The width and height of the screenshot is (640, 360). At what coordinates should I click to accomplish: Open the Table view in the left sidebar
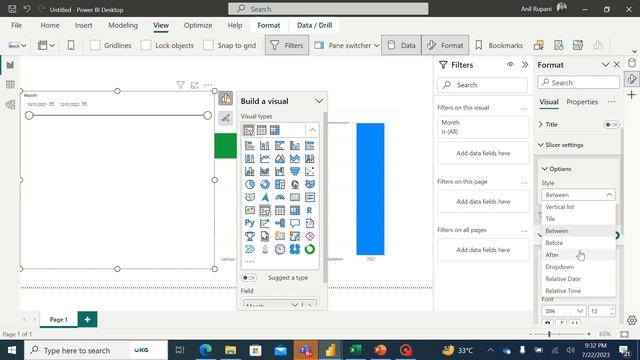[10, 84]
